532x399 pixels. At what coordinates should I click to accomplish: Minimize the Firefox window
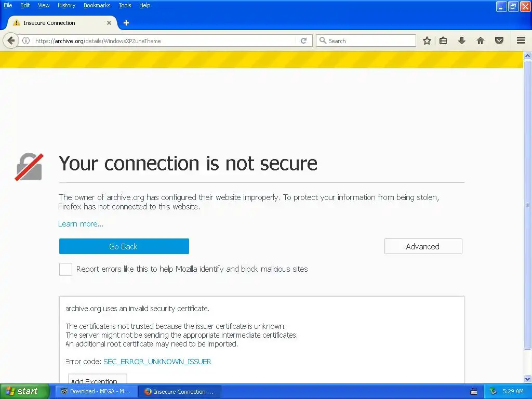[x=501, y=6]
